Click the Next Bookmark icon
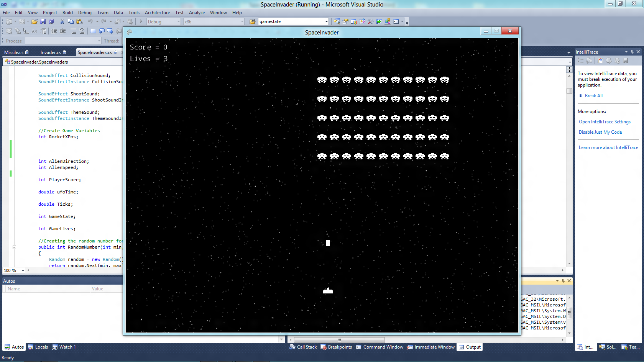This screenshot has height=362, width=644. (110, 31)
